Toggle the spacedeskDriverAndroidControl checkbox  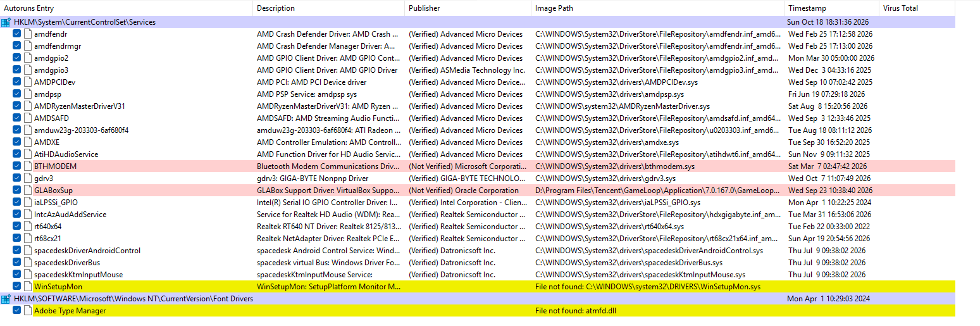(17, 251)
